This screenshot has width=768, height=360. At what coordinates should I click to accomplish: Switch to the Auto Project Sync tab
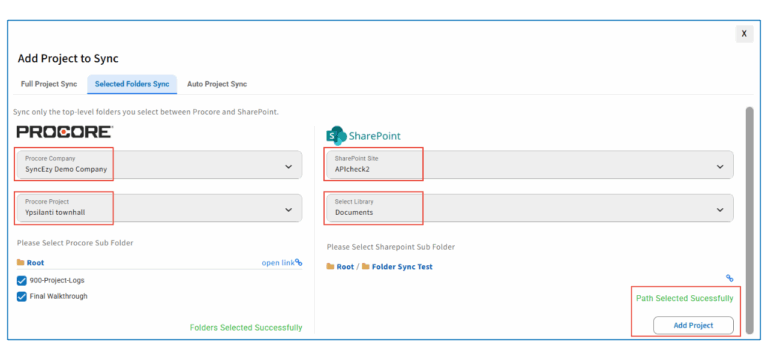(x=217, y=84)
